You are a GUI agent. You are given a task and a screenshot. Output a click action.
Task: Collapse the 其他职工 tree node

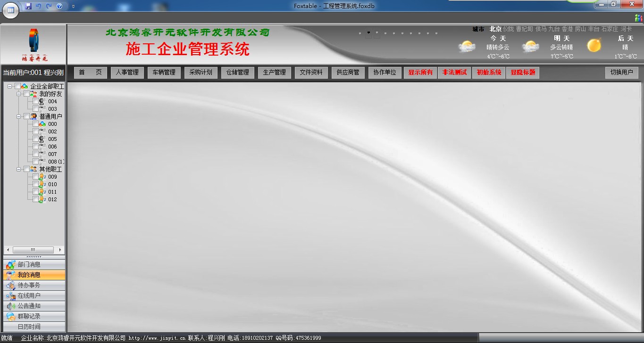(x=19, y=169)
